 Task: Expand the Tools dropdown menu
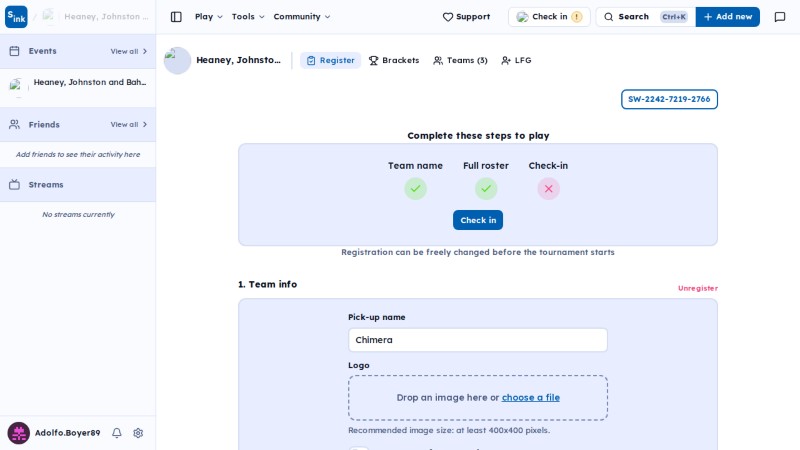pyautogui.click(x=248, y=17)
